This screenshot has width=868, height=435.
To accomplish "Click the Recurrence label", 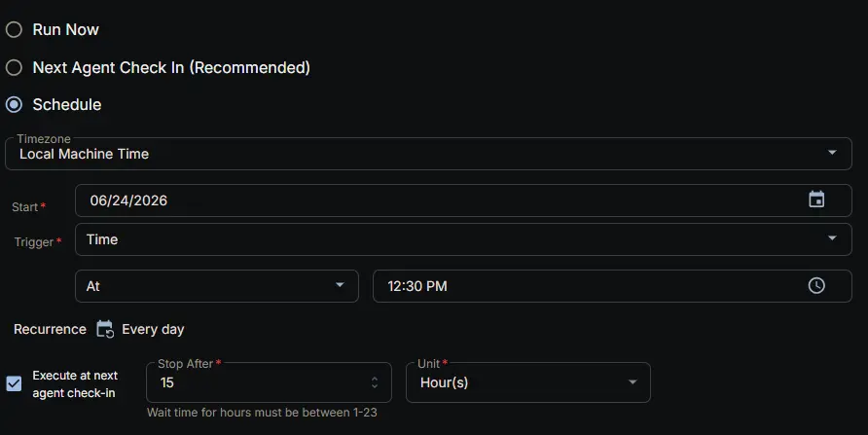I will (50, 329).
